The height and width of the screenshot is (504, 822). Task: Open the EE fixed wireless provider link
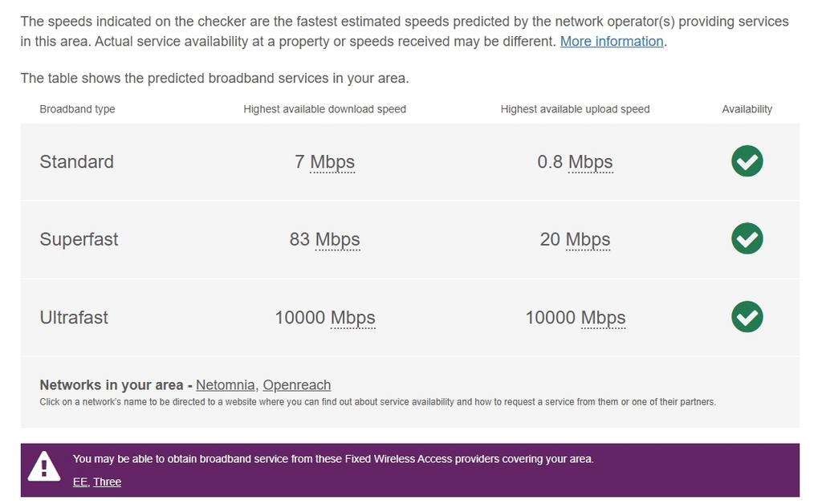click(x=79, y=482)
